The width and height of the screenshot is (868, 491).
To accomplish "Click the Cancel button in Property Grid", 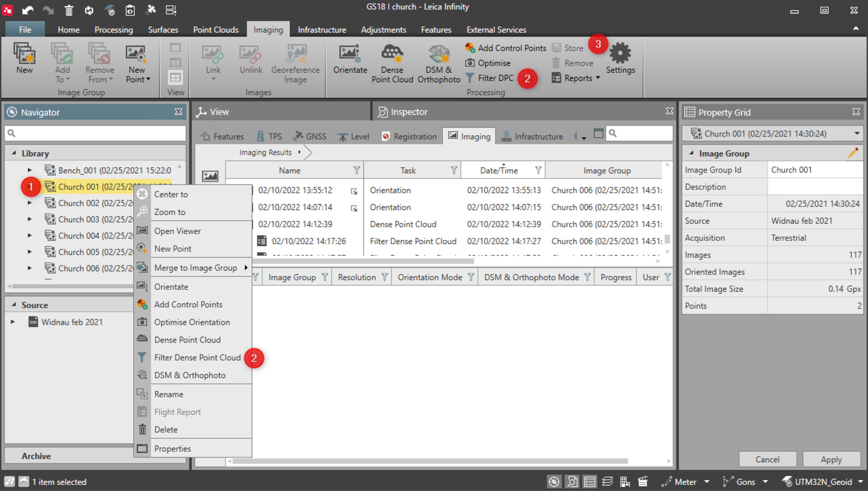I will (x=767, y=459).
